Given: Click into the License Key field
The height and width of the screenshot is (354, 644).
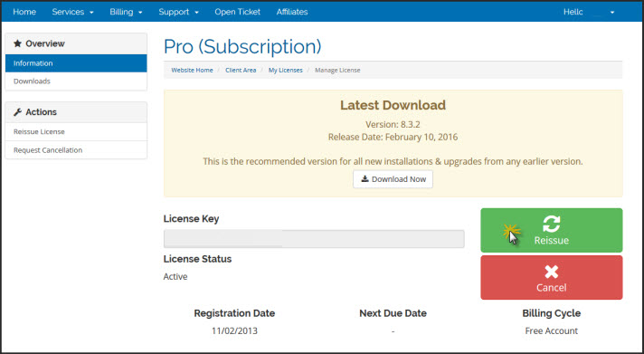Looking at the screenshot, I should [314, 239].
